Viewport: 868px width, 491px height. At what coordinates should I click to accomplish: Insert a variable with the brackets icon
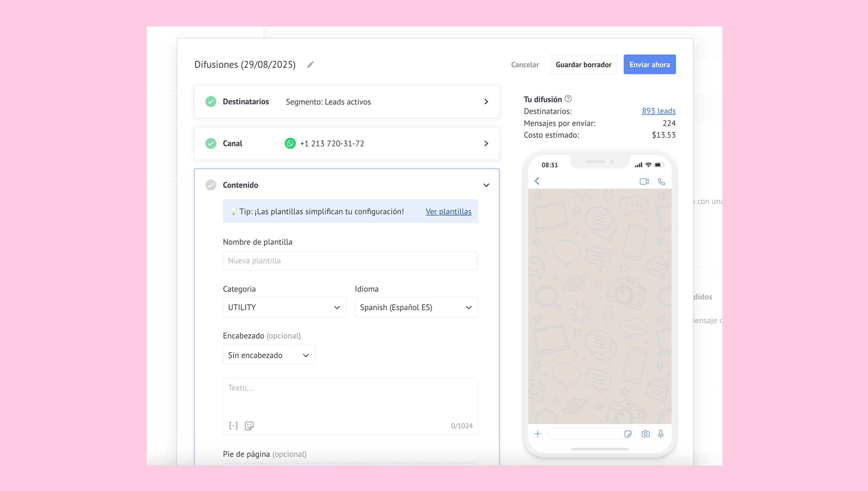(233, 426)
